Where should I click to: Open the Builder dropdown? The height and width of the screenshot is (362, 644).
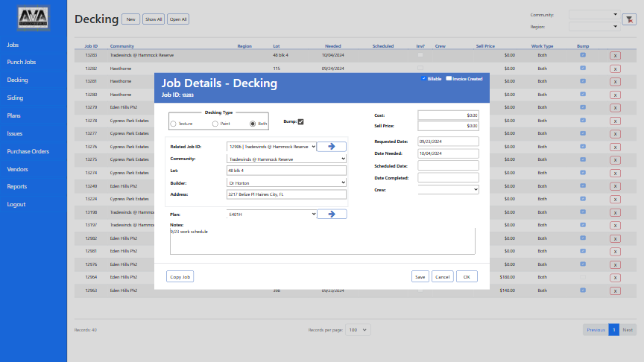[286, 182]
